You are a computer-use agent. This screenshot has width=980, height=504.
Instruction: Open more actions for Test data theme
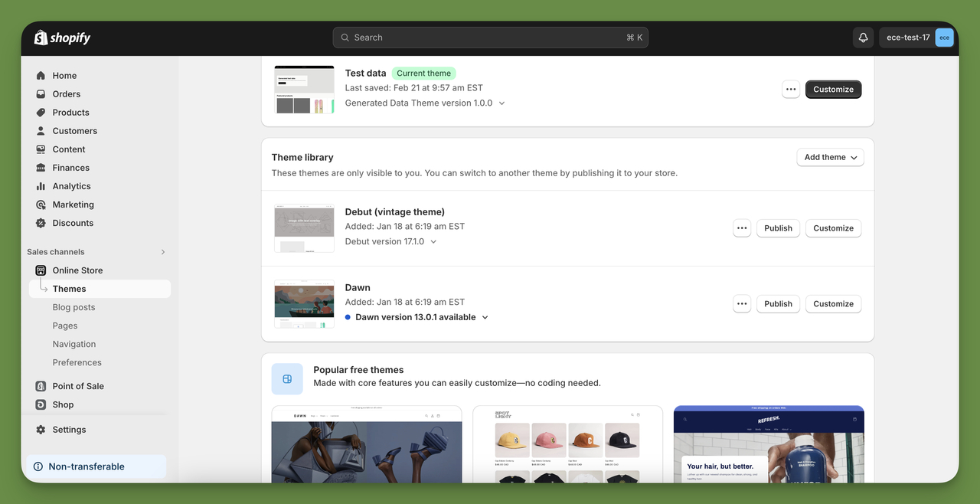click(791, 90)
